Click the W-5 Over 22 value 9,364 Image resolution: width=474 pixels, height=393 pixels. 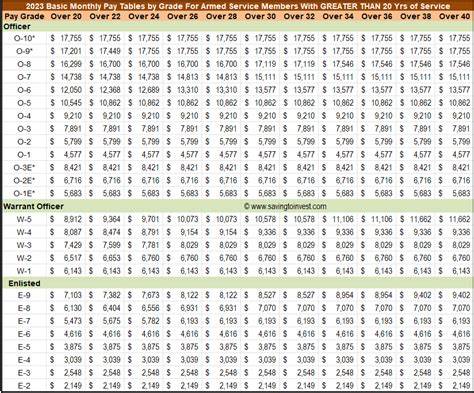click(112, 220)
